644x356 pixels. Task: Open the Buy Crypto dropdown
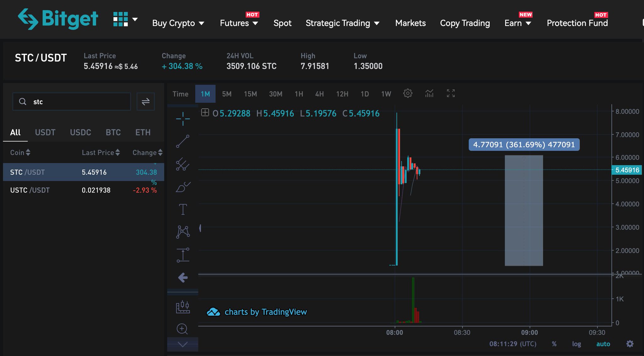coord(178,23)
